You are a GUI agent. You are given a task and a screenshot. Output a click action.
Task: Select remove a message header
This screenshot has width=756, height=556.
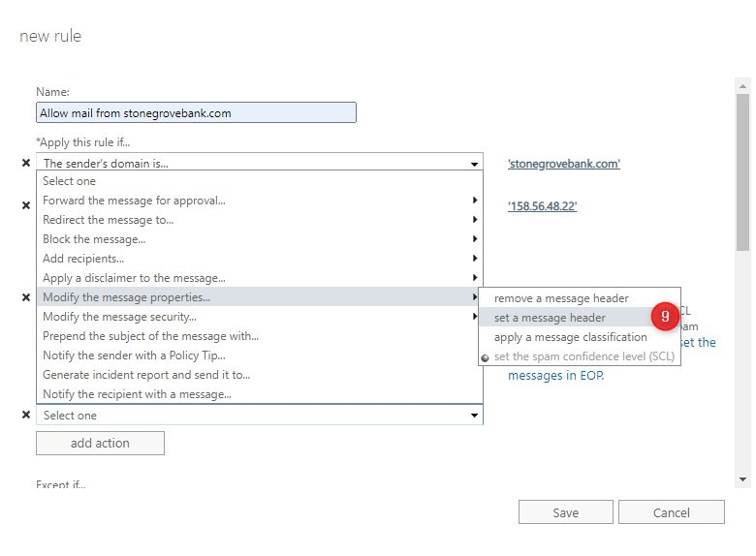[579, 298]
